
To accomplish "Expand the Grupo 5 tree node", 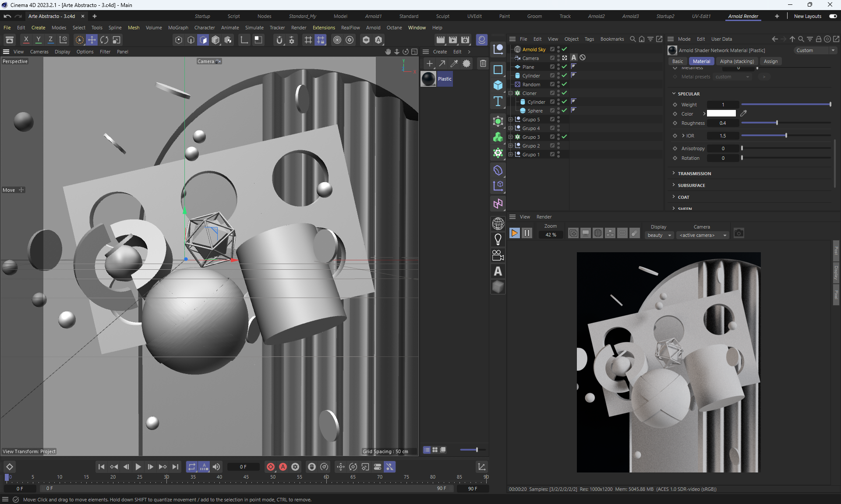I will point(510,119).
